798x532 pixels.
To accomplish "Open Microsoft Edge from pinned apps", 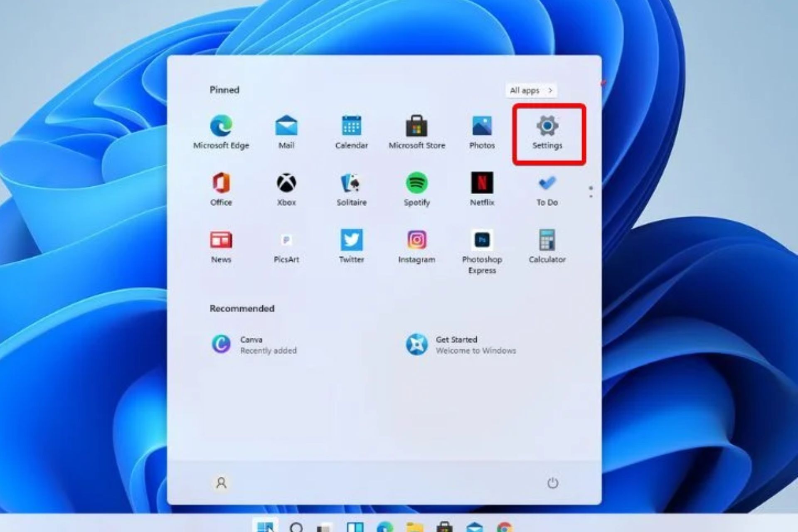I will click(221, 132).
